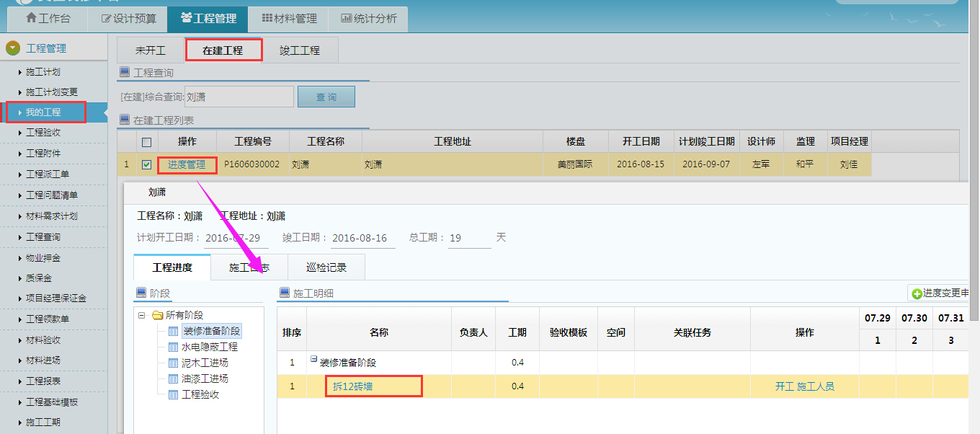Click the 所有阶段 folder icon
The height and width of the screenshot is (434, 980).
point(158,315)
